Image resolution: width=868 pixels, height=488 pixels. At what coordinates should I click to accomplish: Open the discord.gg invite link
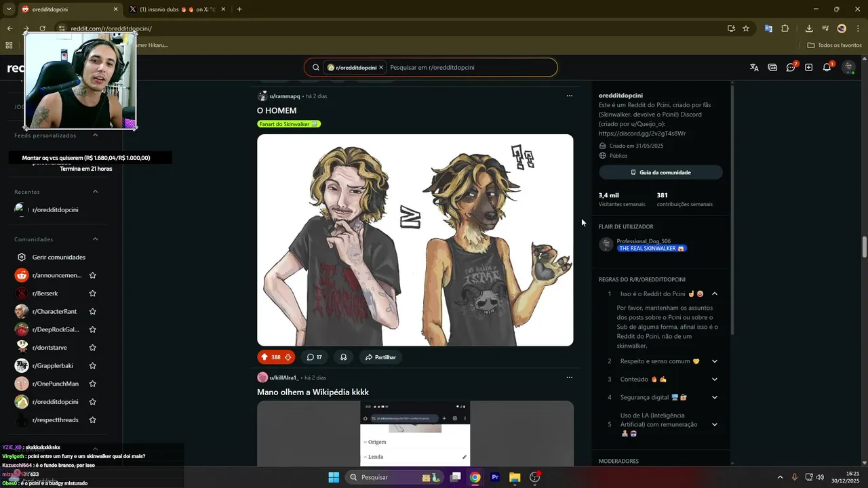pyautogui.click(x=642, y=134)
